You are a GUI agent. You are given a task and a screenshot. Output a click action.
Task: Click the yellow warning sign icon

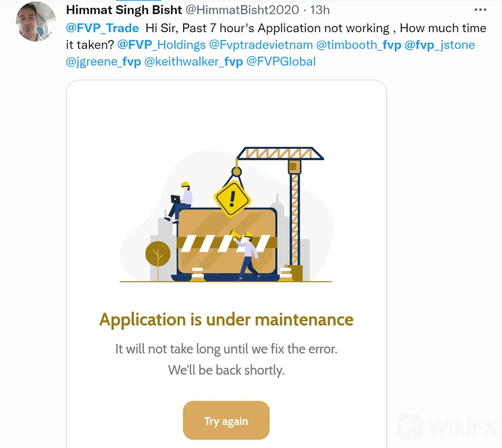pyautogui.click(x=233, y=198)
